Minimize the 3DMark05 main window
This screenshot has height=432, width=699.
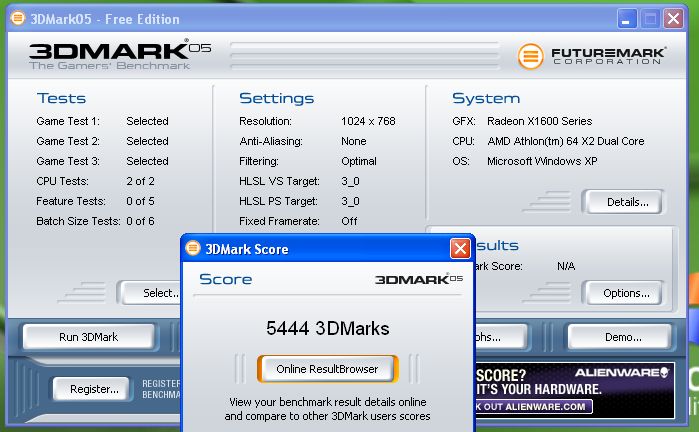(x=627, y=18)
